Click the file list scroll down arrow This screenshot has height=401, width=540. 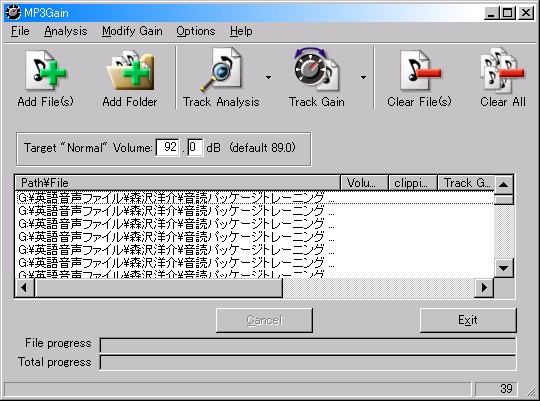click(x=504, y=268)
